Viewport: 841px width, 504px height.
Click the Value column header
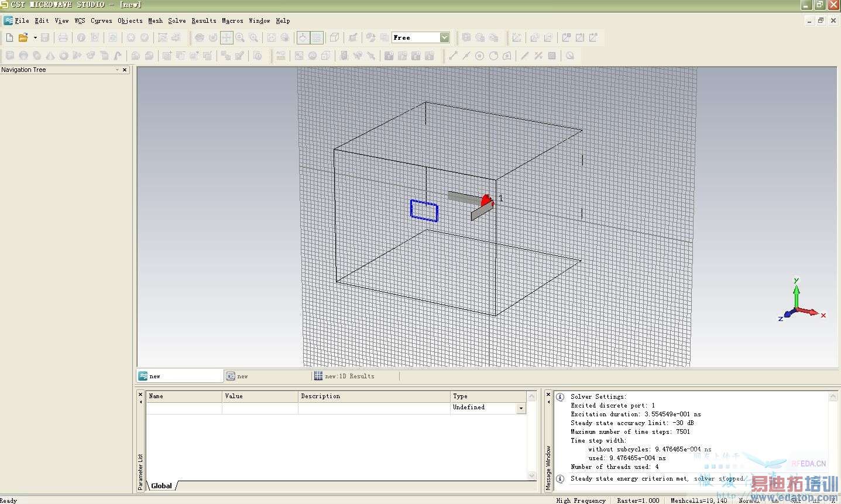(260, 396)
